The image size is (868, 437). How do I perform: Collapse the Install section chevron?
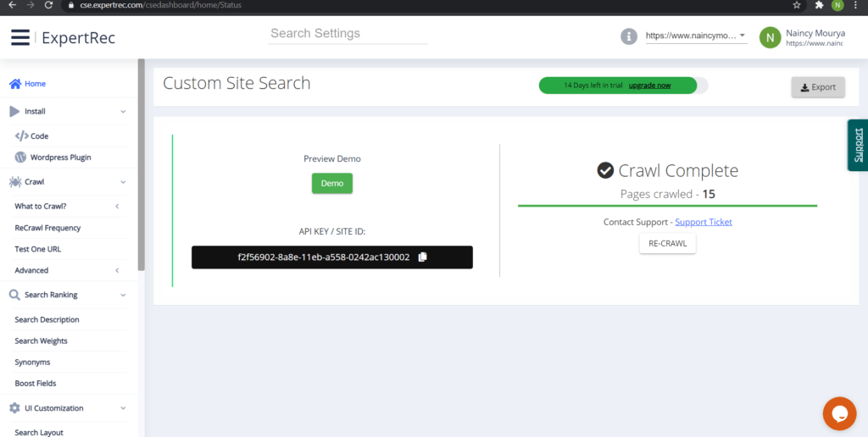(x=123, y=112)
